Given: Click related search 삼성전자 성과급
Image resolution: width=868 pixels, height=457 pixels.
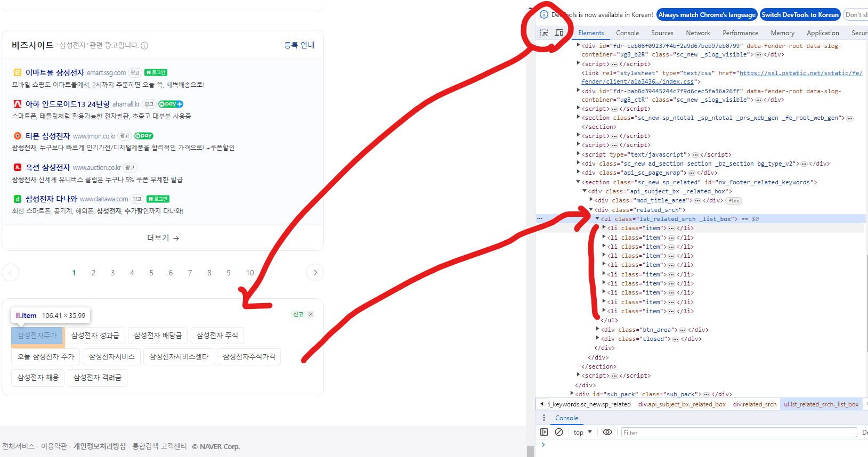Looking at the screenshot, I should [95, 336].
